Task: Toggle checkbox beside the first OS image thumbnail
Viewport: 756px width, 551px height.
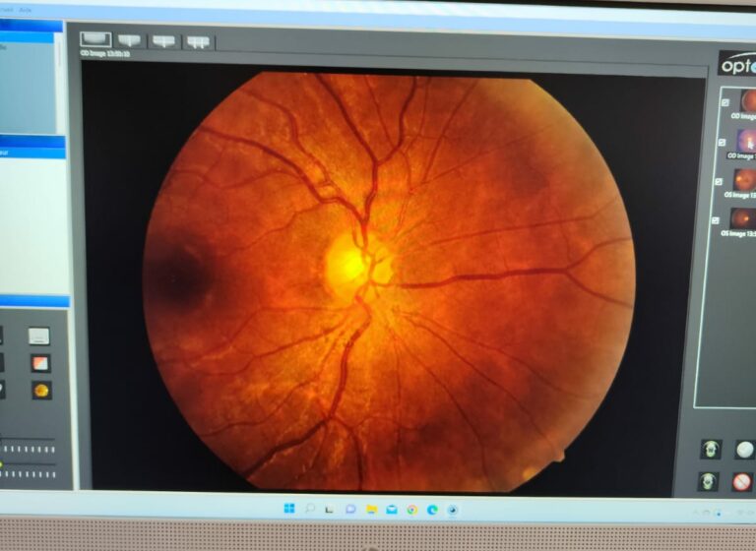Action: (719, 182)
